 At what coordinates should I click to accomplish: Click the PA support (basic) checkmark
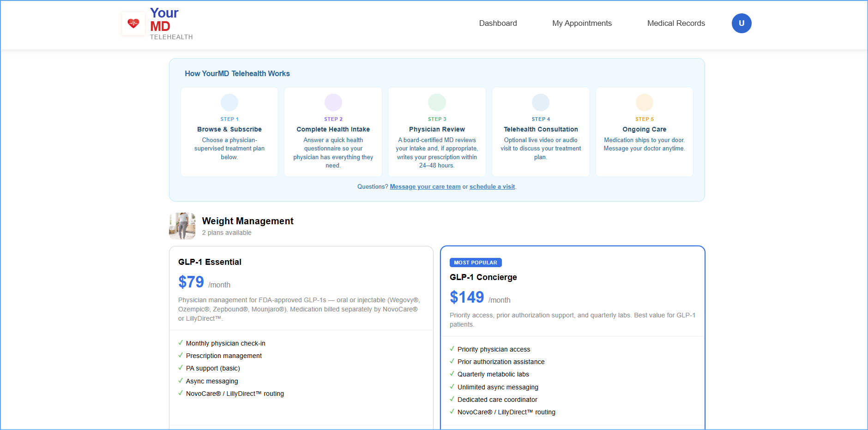pyautogui.click(x=181, y=368)
